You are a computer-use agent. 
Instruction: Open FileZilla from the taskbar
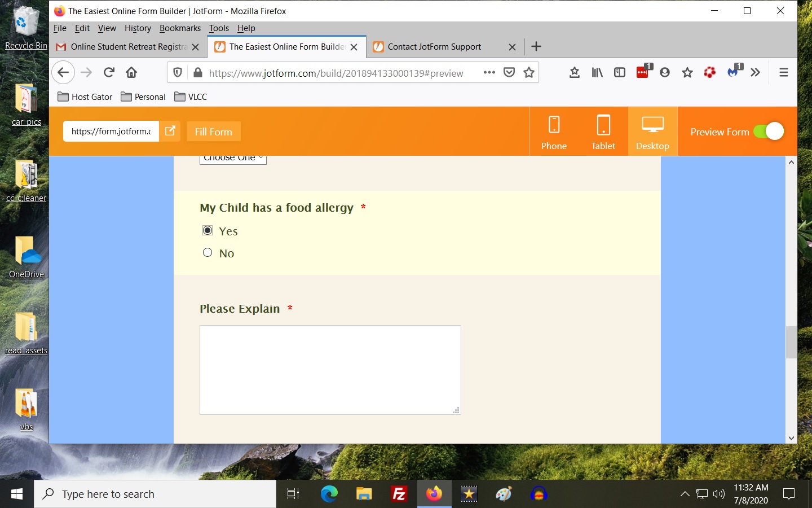[399, 494]
